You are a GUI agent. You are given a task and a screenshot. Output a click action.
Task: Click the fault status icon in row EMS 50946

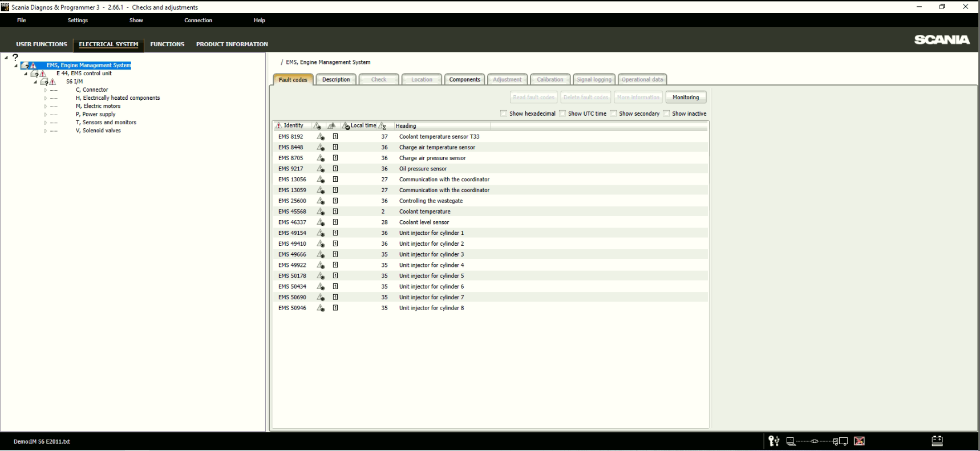point(321,308)
